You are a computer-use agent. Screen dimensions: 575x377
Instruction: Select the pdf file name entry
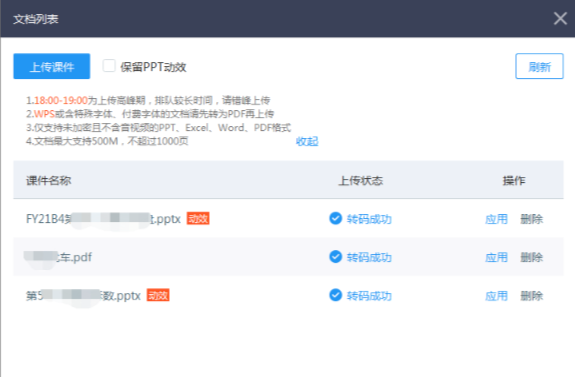[58, 257]
